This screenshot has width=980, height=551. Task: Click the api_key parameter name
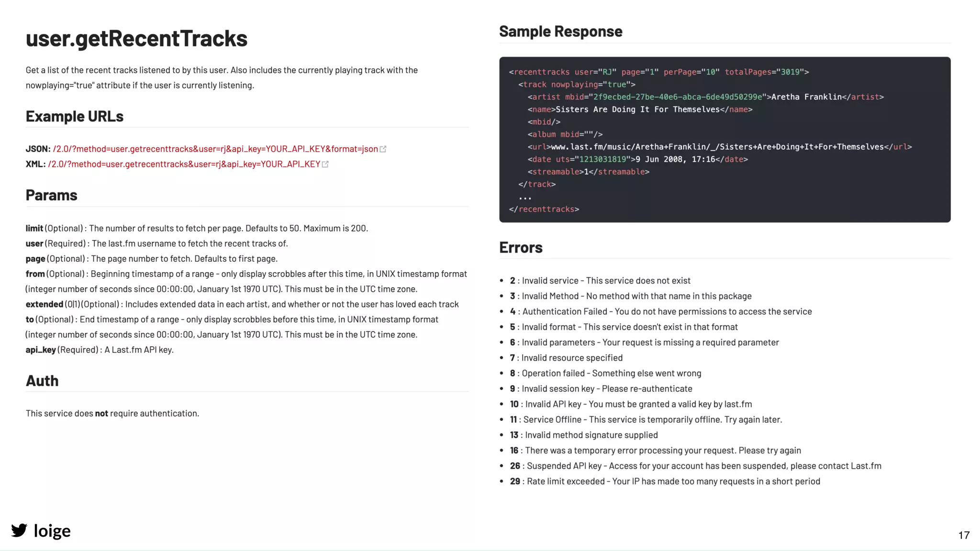click(x=41, y=350)
